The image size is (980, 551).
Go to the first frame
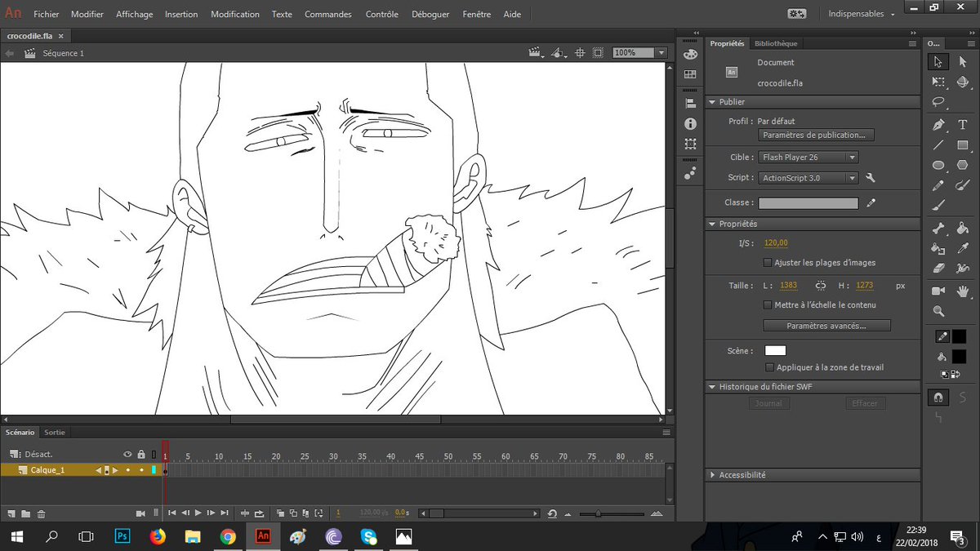click(171, 513)
